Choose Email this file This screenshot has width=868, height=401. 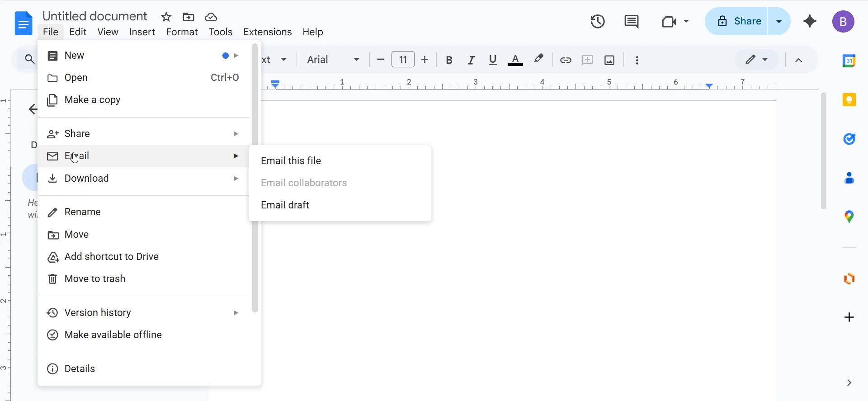point(340,161)
